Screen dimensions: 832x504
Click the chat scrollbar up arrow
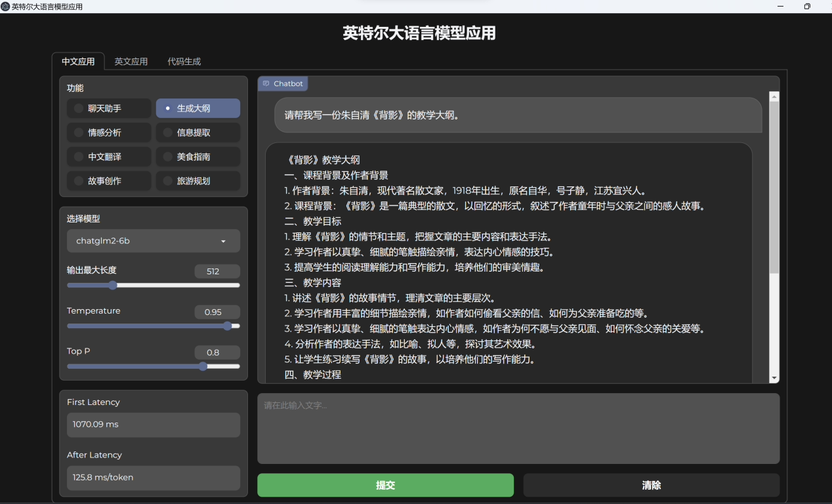coord(774,97)
